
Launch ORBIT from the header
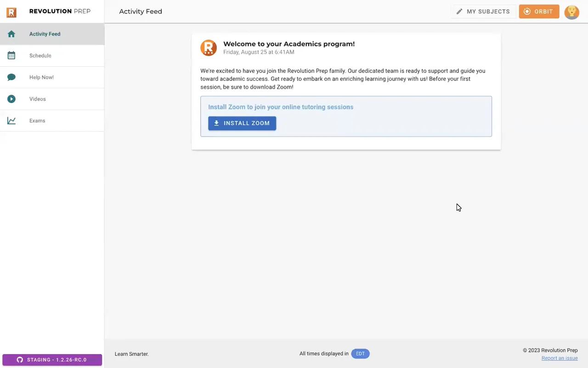point(539,11)
